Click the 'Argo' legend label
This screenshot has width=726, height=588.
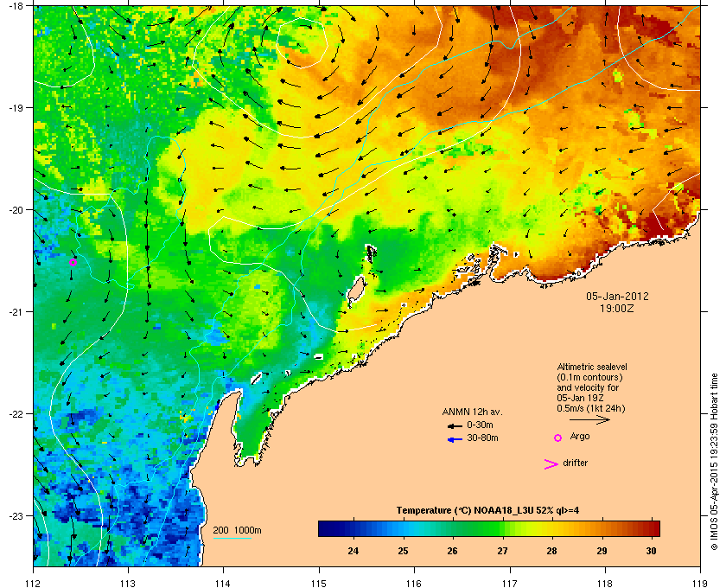[580, 436]
